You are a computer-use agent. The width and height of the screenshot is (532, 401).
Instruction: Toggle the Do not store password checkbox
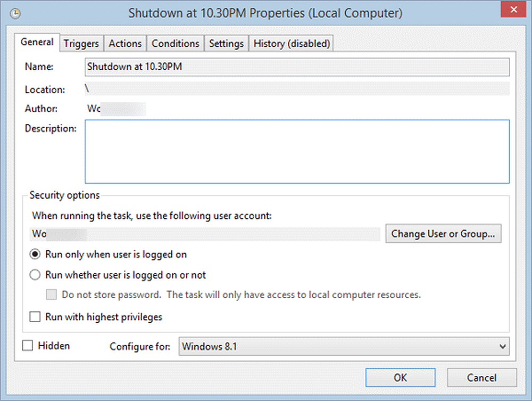(52, 294)
